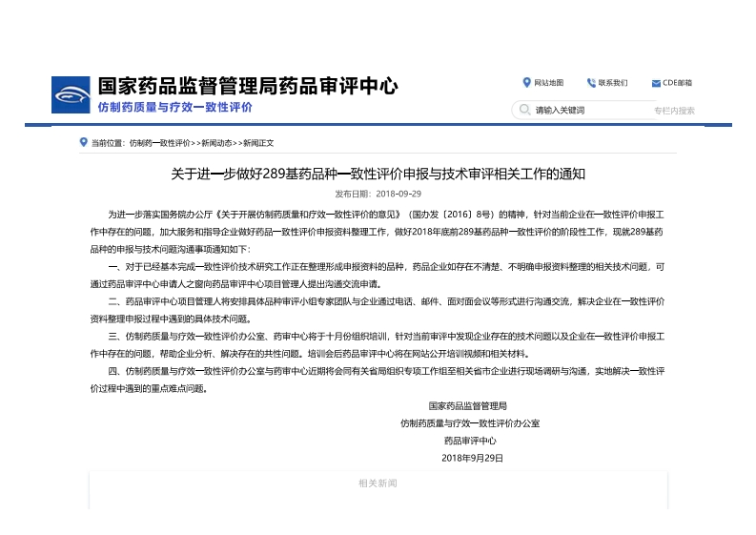The height and width of the screenshot is (535, 756).
Task: Click the paragraph starting 四、仿制药质量与疗效
Action: [x=378, y=380]
